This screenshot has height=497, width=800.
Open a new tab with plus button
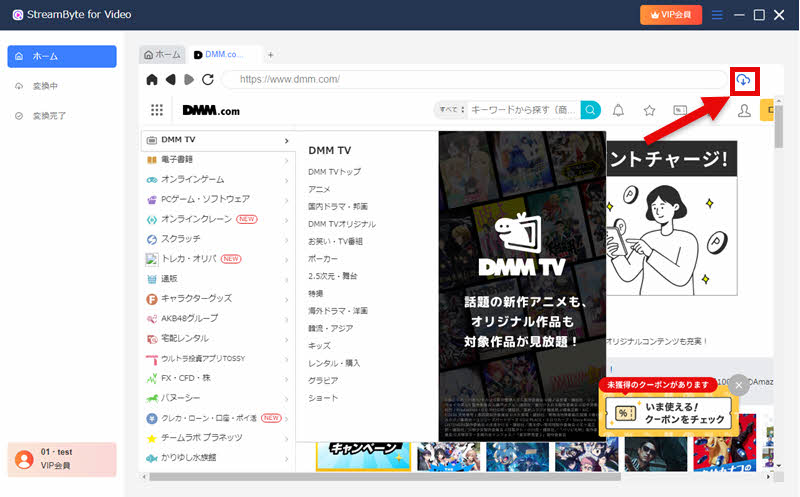coord(271,55)
